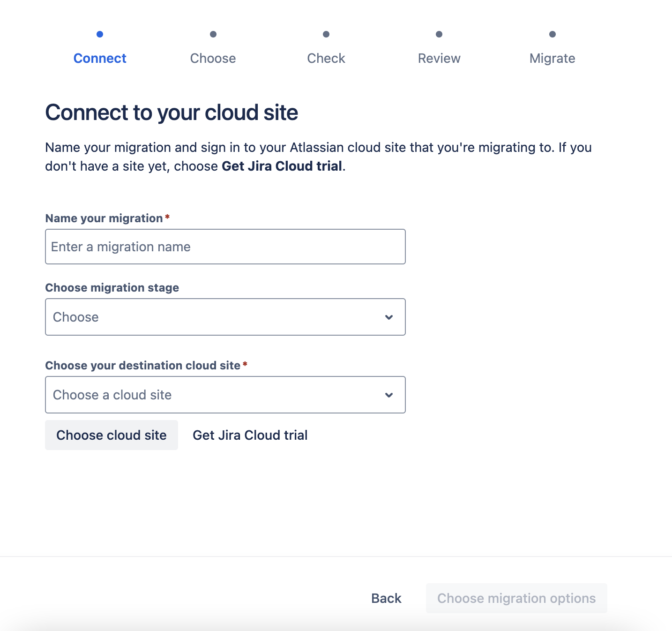Click the migration stage chevron arrow
Screen dimensions: 672x631
[x=389, y=317]
